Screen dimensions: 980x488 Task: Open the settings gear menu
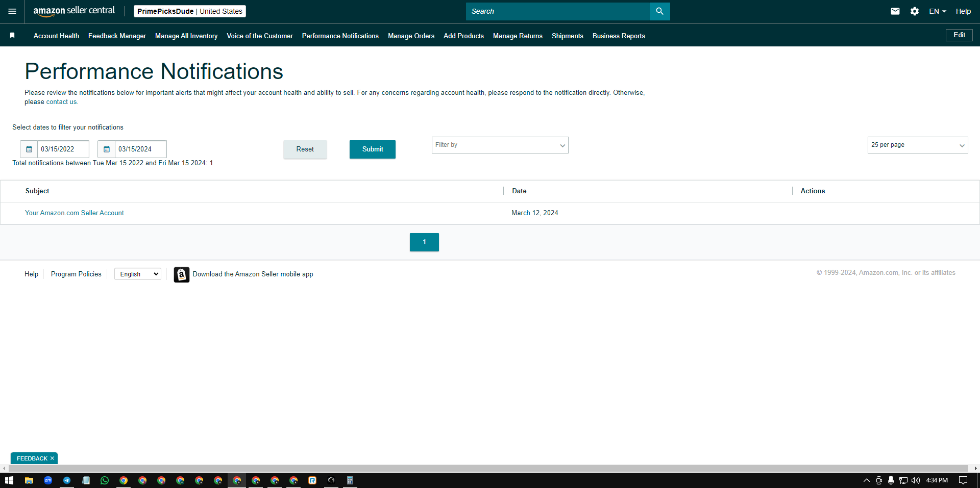point(915,11)
